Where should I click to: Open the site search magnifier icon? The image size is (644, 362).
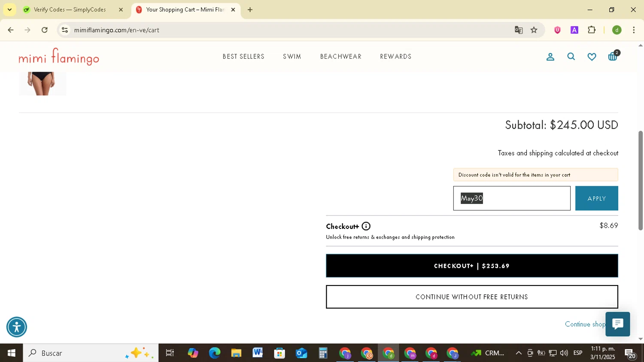point(571,57)
